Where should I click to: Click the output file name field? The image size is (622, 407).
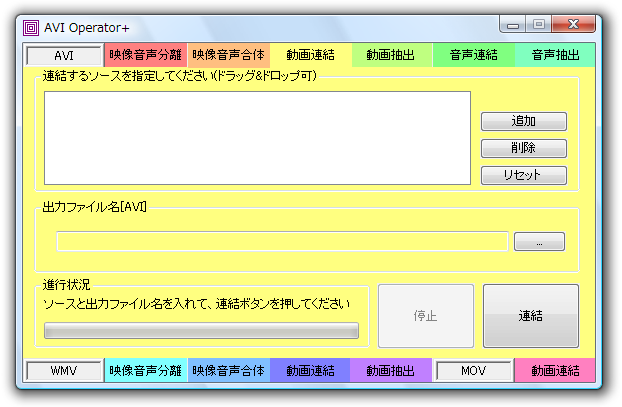point(282,242)
